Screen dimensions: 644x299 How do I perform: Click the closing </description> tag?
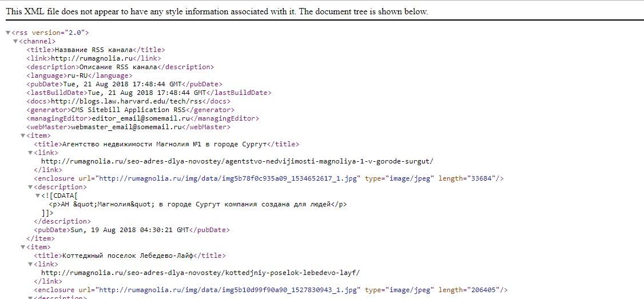click(62, 221)
